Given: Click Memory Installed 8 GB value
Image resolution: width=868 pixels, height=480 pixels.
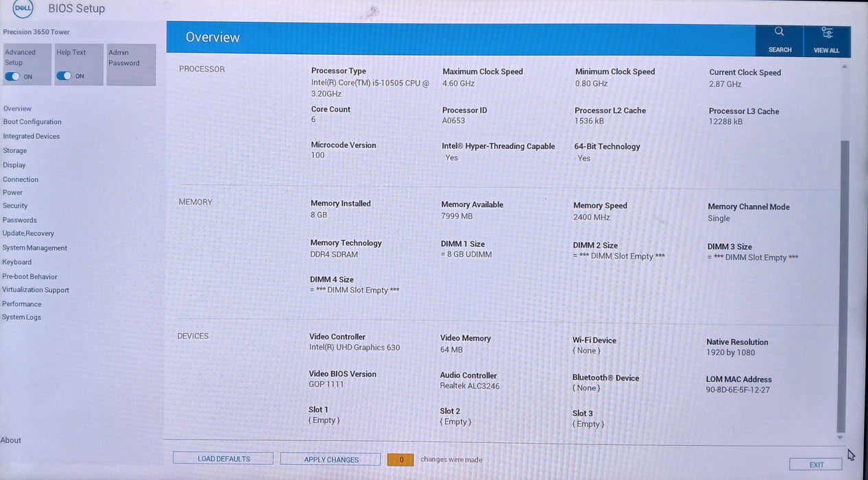Looking at the screenshot, I should [319, 215].
